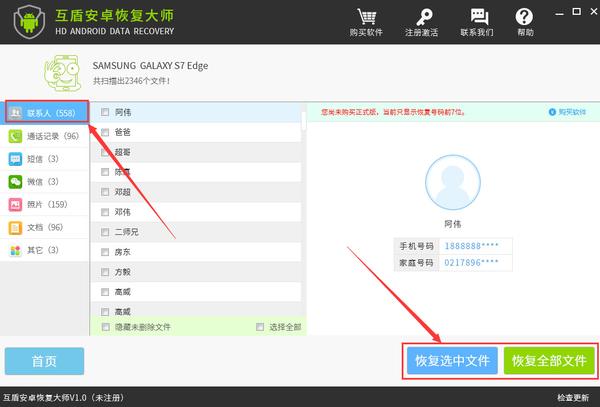Select contact name 陈鑫 row
The height and width of the screenshot is (407, 600).
(196, 172)
